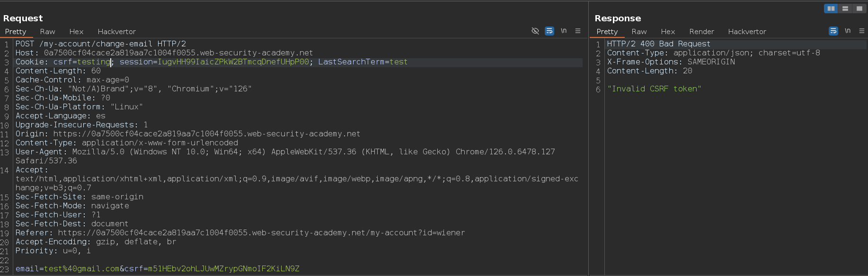Click the csrf body token m51HEbv2ohLJUwMZrypGNmoIF2KiLN9Z
Screen dimensions: 868x276
224,269
